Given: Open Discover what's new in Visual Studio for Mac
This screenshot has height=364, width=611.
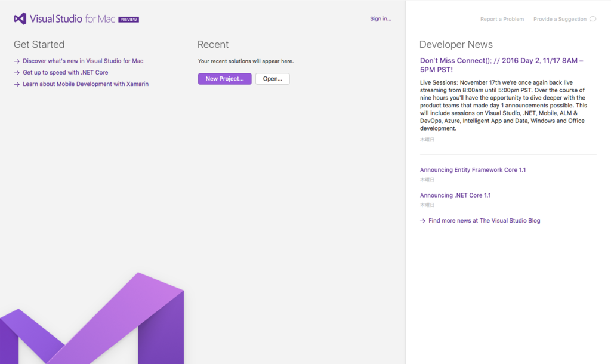Looking at the screenshot, I should (83, 61).
